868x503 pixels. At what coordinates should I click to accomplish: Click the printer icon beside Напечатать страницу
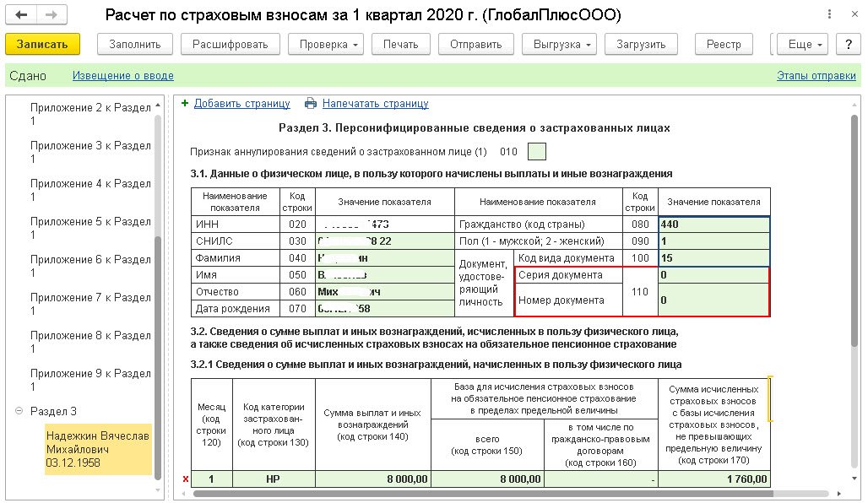pos(311,104)
